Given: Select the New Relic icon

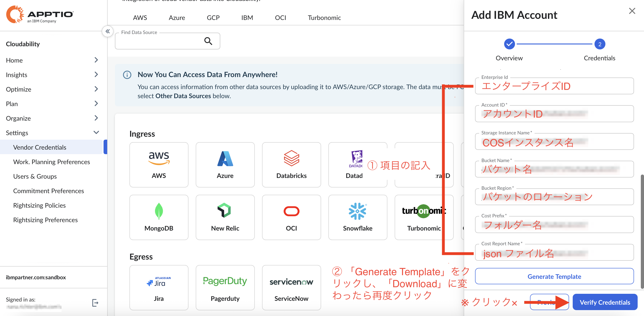Looking at the screenshot, I should click(x=225, y=217).
